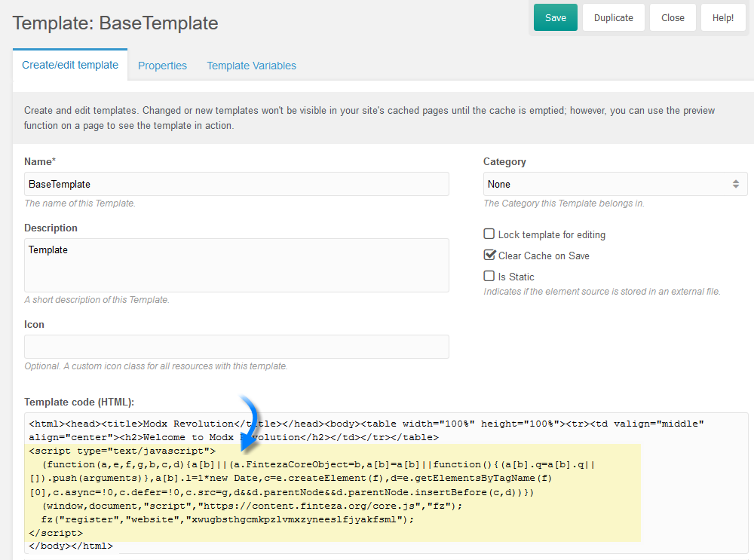Click the green Save button
The width and height of the screenshot is (754, 560).
(555, 18)
